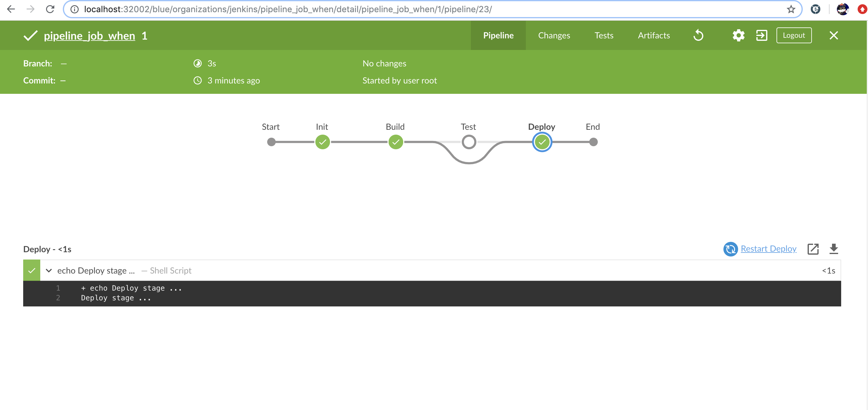Open the pipeline_job_when job link
This screenshot has height=410, width=868.
(89, 36)
